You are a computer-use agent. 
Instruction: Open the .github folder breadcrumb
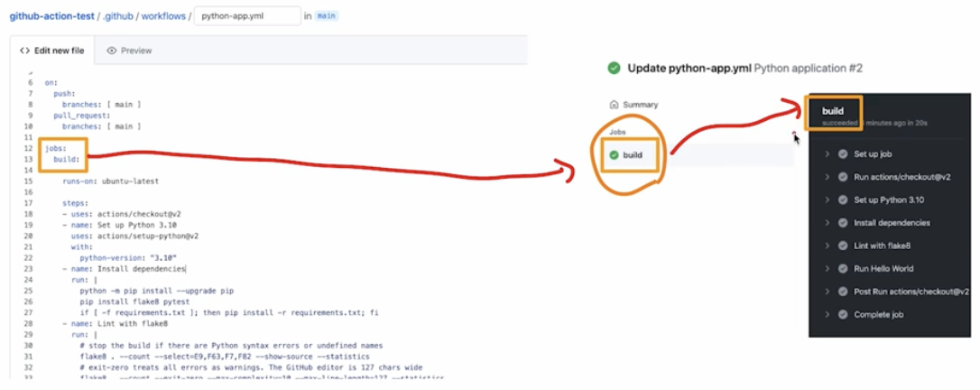tap(118, 16)
